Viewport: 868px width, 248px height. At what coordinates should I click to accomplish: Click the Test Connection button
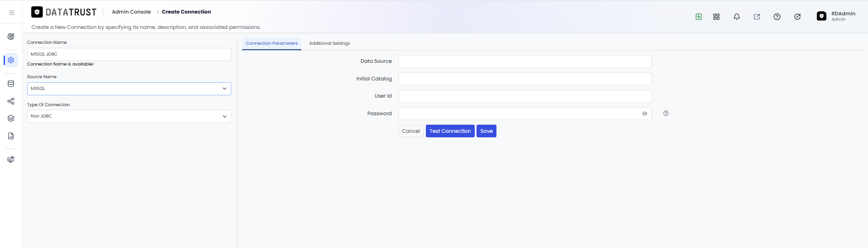click(450, 131)
